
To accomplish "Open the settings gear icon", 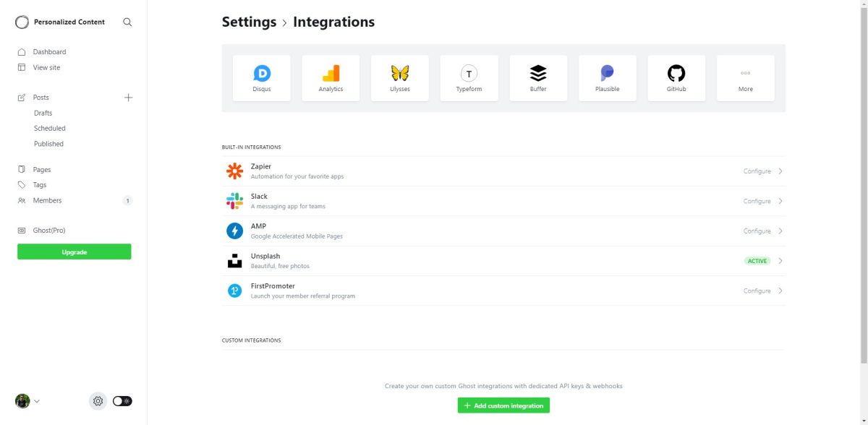I will (98, 400).
